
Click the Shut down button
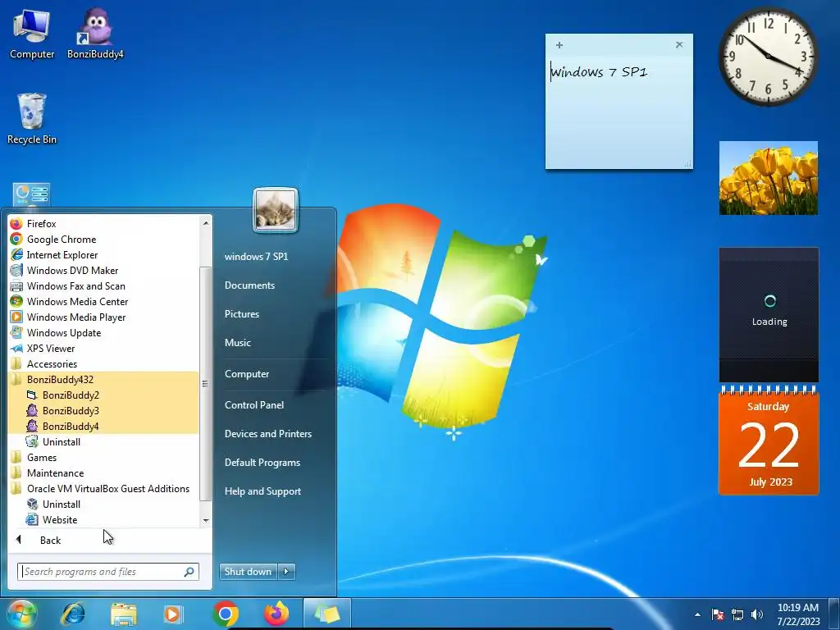[x=248, y=572]
